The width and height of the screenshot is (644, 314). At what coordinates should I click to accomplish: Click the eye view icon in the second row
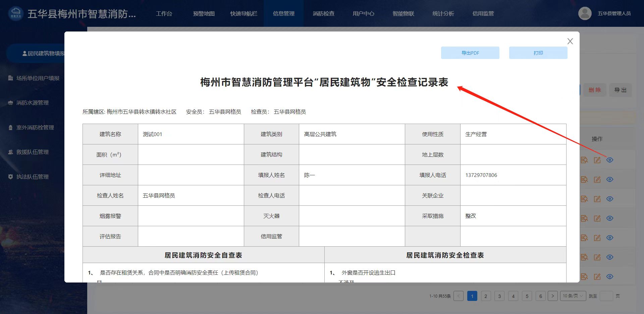[610, 179]
